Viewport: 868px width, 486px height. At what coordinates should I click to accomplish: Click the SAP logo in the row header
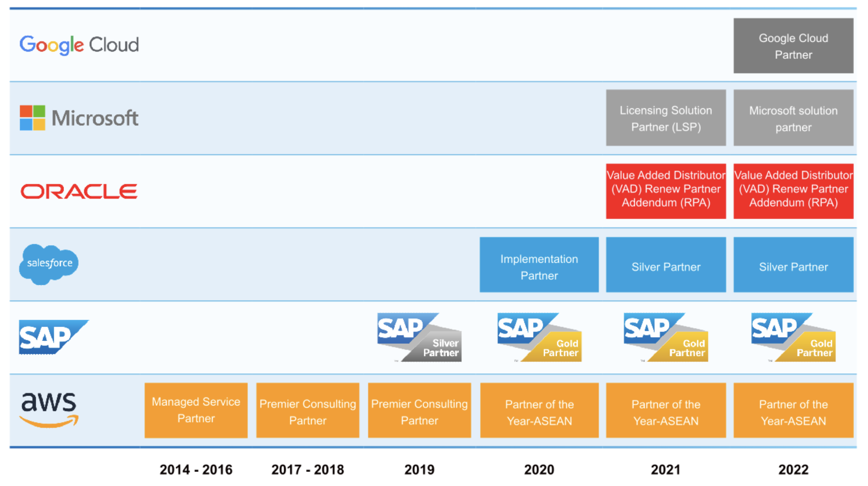pos(53,337)
